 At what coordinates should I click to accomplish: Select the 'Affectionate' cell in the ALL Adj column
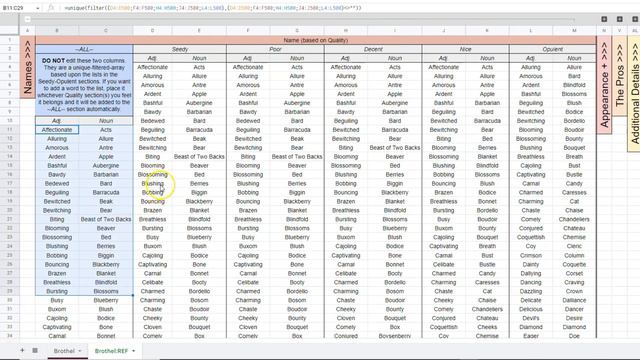coord(57,130)
